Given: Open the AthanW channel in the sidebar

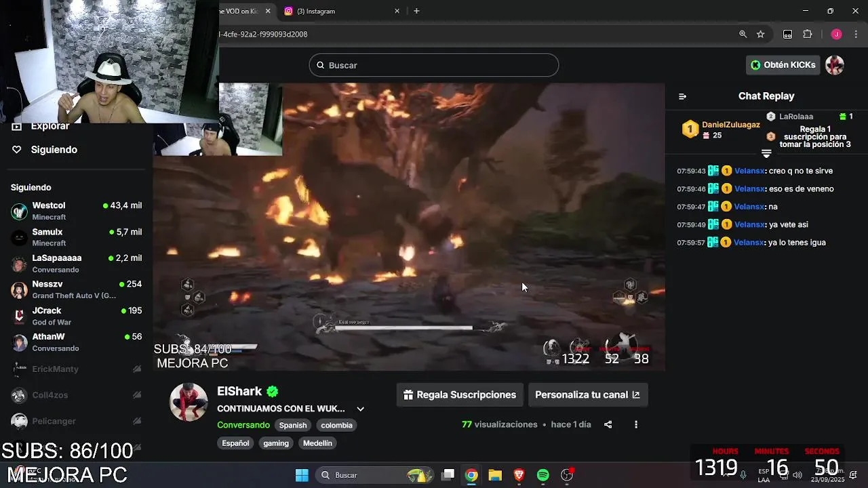Looking at the screenshot, I should tap(77, 342).
